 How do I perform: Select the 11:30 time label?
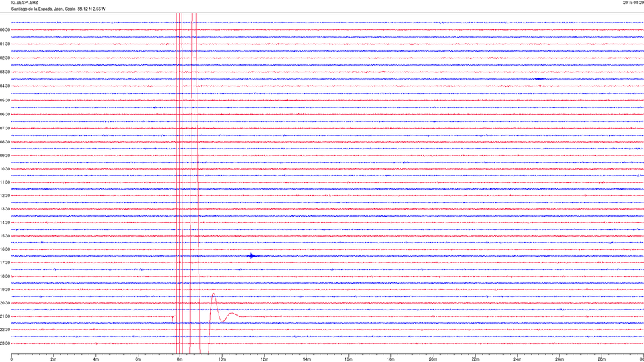click(x=5, y=182)
